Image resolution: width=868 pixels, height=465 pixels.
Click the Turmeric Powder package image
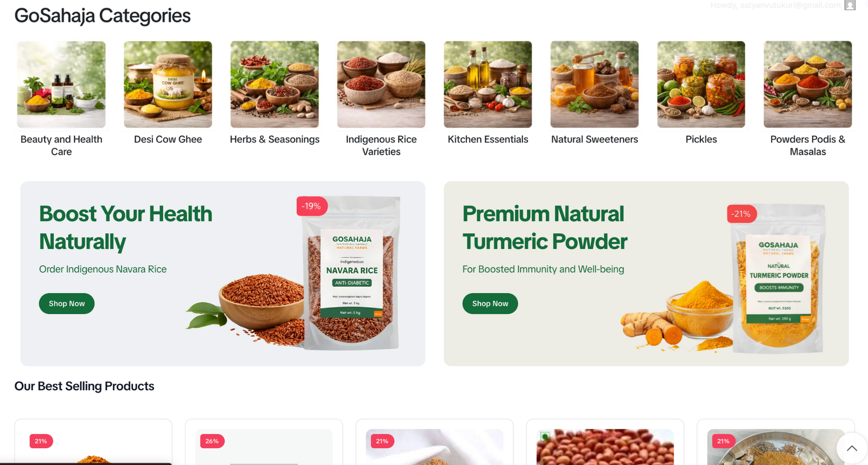778,279
